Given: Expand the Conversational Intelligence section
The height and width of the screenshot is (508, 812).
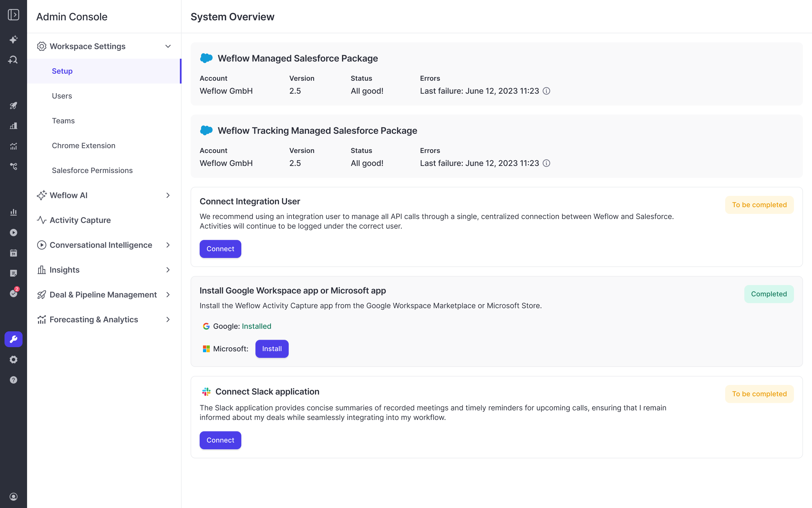Looking at the screenshot, I should click(x=168, y=245).
